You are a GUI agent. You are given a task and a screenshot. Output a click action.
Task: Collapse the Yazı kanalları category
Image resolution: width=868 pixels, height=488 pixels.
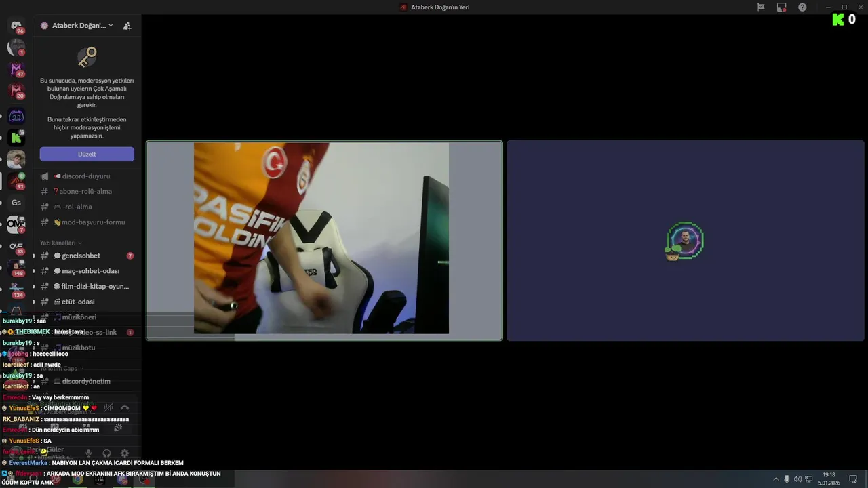[60, 243]
